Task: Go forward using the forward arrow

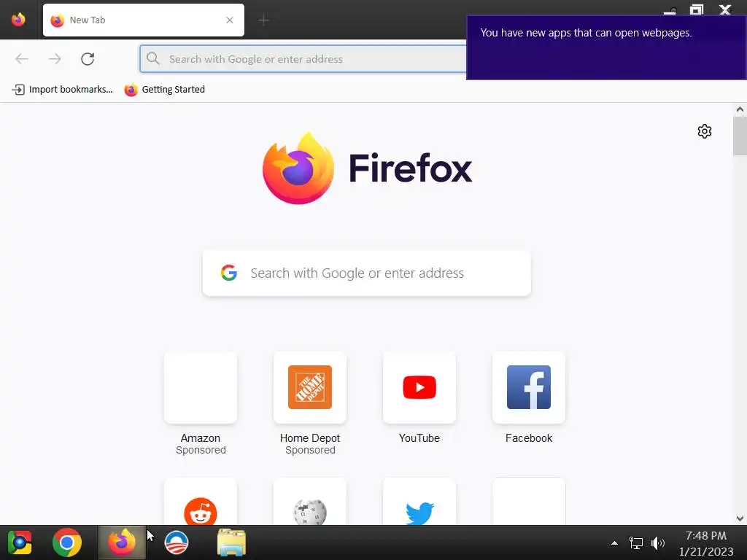Action: click(55, 58)
